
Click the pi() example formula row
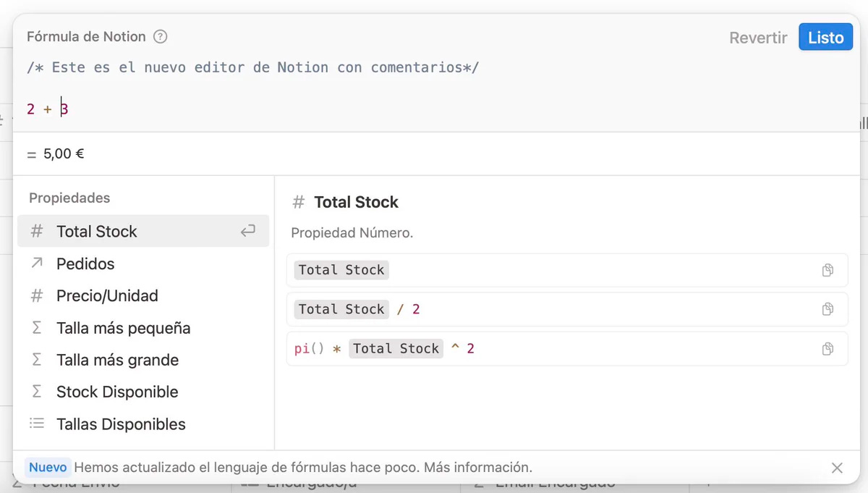pos(567,348)
